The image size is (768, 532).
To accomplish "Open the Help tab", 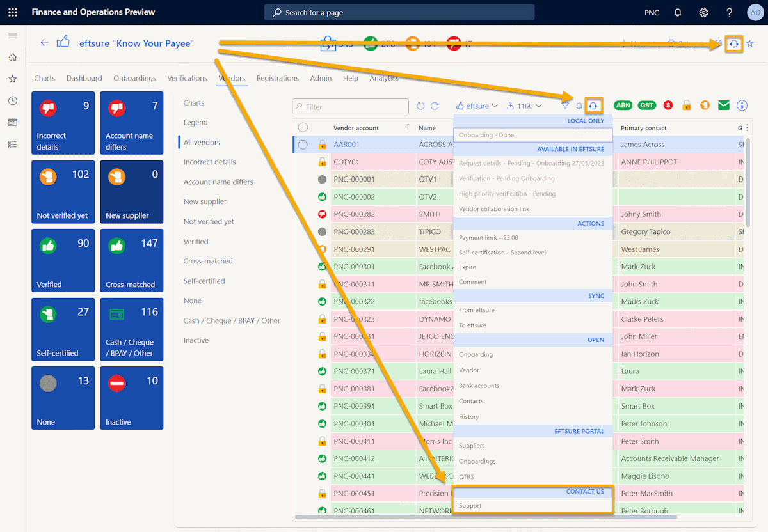I will 350,78.
